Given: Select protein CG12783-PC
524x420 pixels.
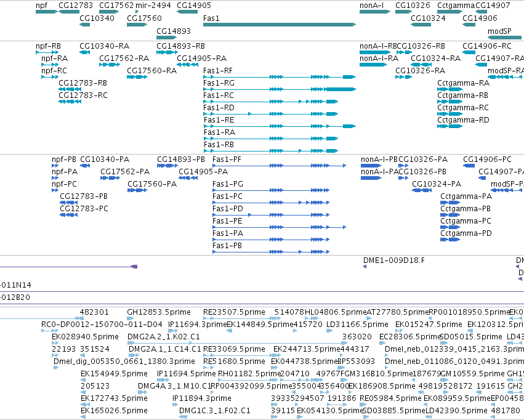Looking at the screenshot, I should coord(68,215).
